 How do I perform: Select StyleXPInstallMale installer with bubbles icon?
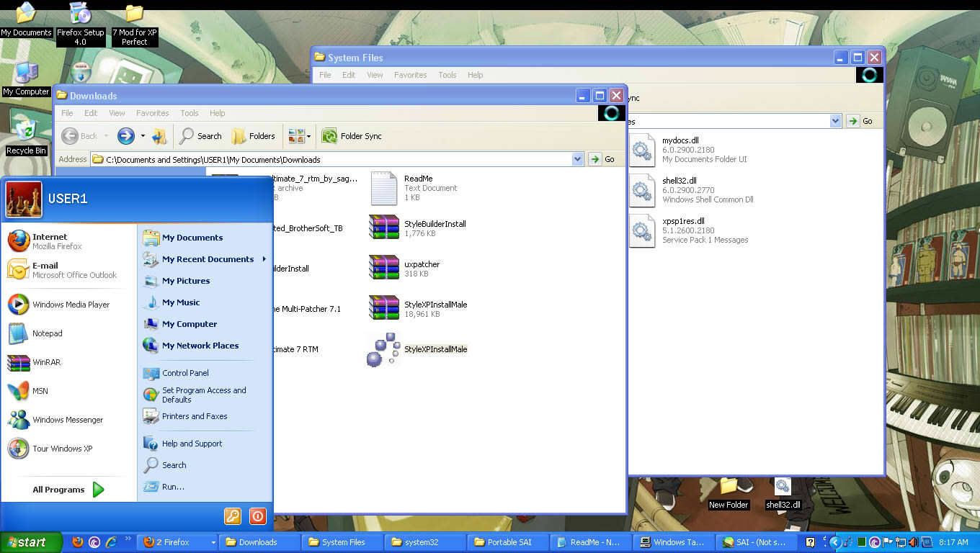pos(417,349)
